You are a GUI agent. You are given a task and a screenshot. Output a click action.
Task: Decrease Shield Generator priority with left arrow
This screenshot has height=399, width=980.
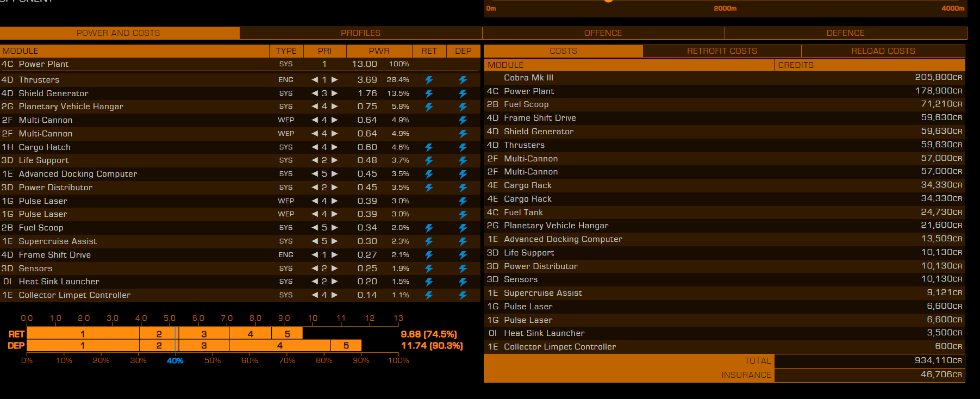314,93
